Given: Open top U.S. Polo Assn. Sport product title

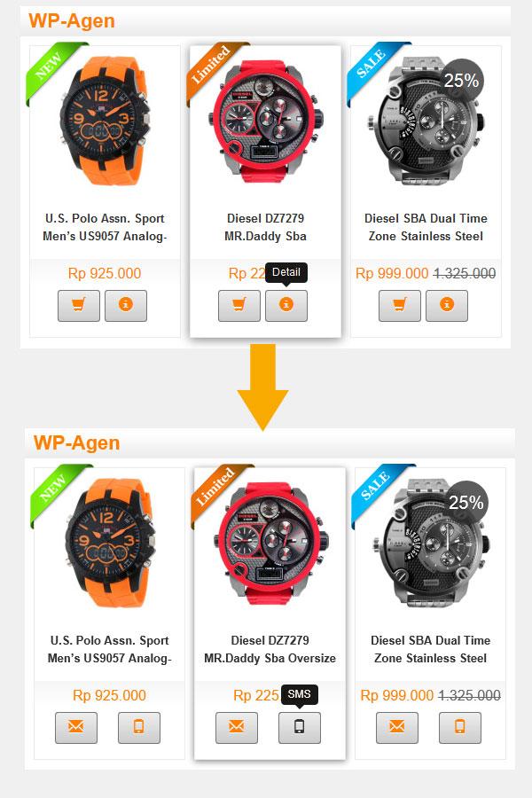Looking at the screenshot, I should tap(105, 227).
